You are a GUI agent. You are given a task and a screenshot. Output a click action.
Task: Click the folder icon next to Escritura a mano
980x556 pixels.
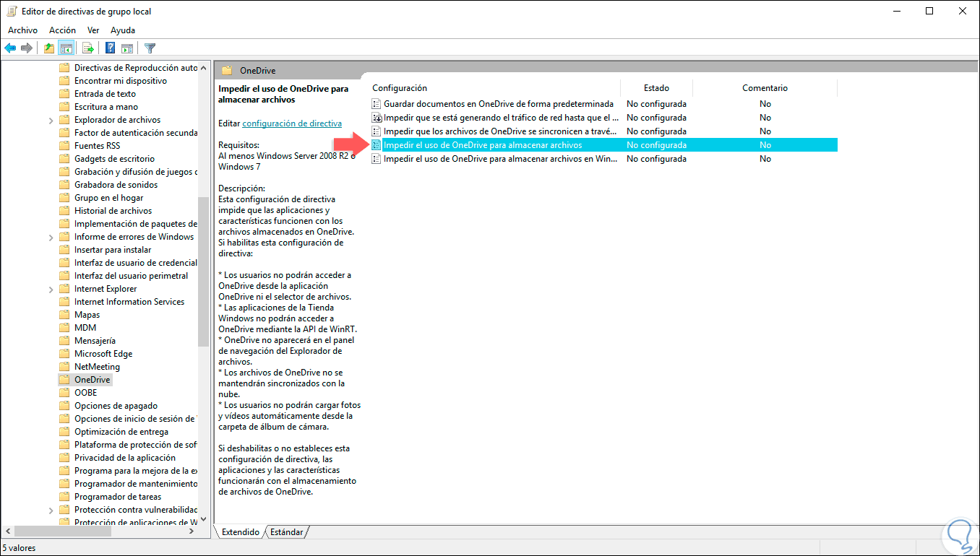64,107
